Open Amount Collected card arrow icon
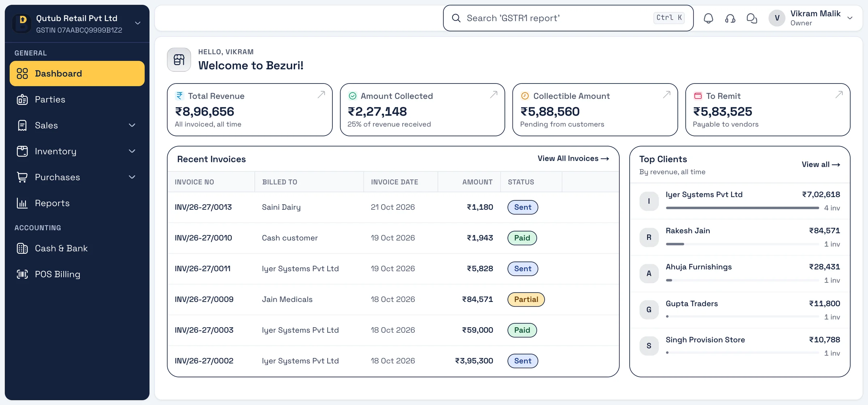 click(x=494, y=95)
